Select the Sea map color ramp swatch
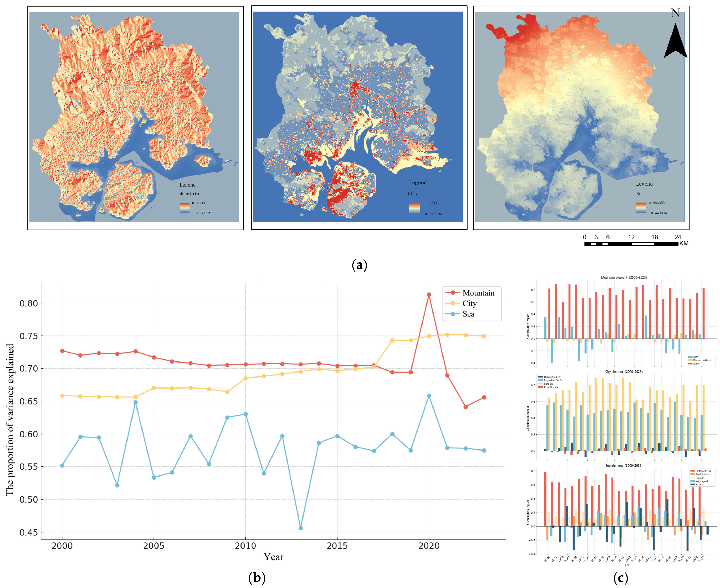The image size is (720, 588). pos(641,208)
